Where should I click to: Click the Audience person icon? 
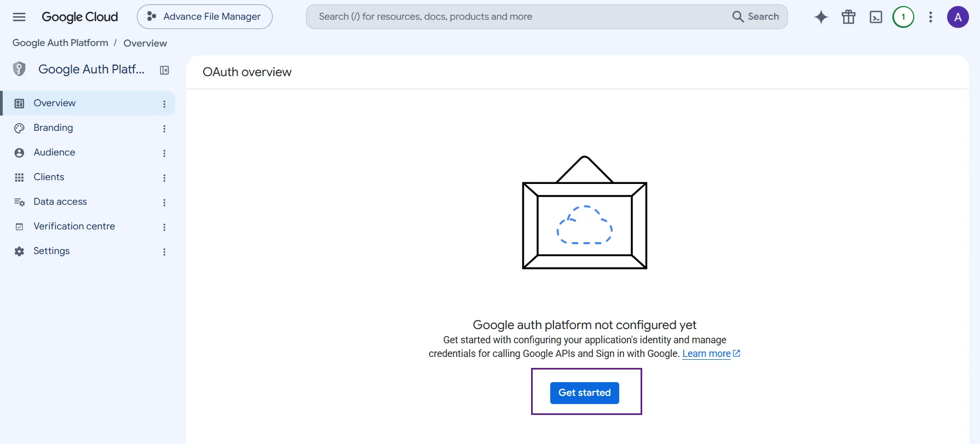(19, 153)
